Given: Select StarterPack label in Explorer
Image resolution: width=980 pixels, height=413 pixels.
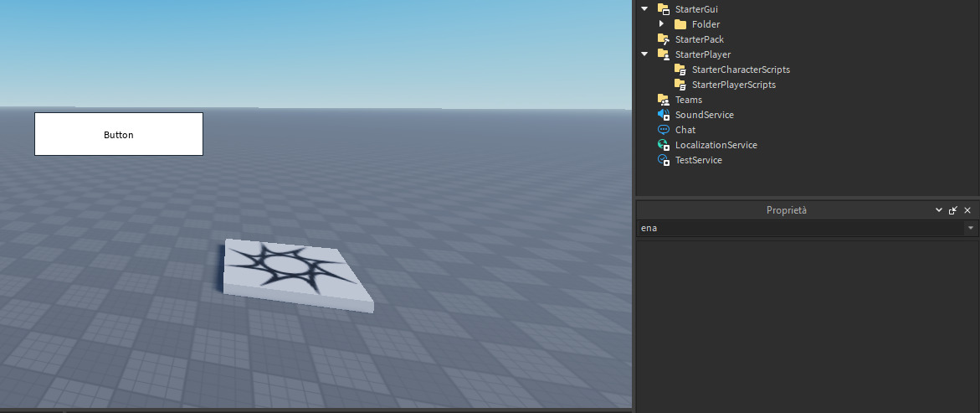Looking at the screenshot, I should click(x=700, y=39).
